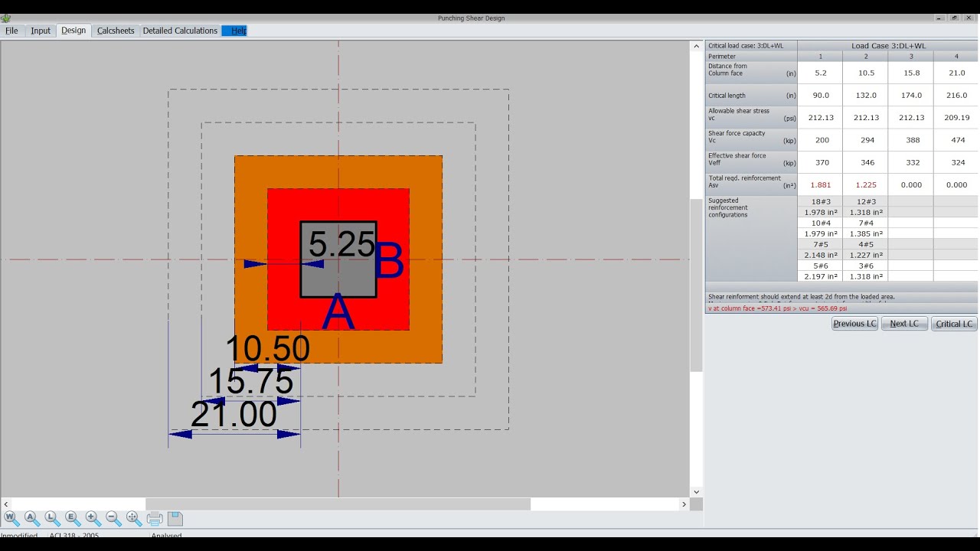
Task: Switch to the Input tab
Action: (41, 31)
